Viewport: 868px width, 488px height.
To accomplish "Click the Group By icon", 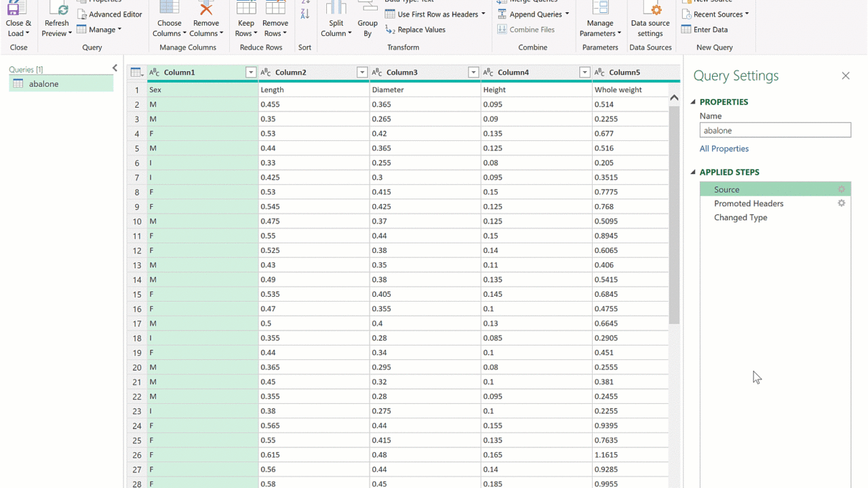I will [368, 9].
